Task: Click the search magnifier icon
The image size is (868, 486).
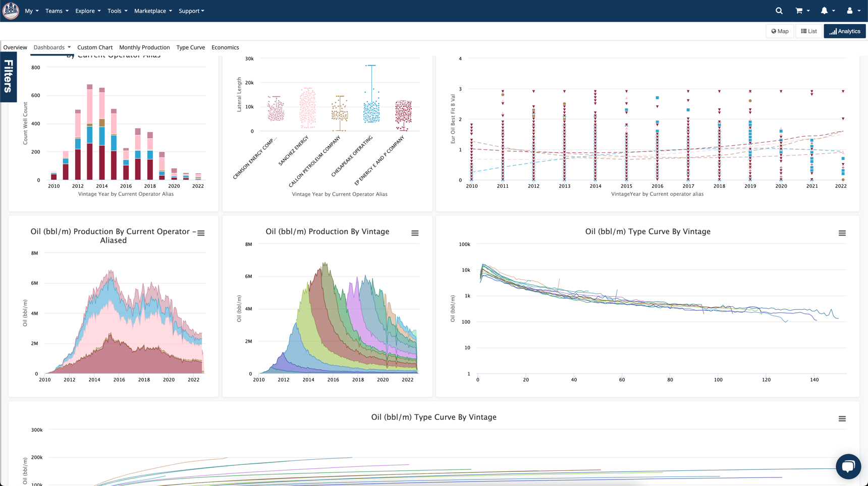Action: point(779,11)
